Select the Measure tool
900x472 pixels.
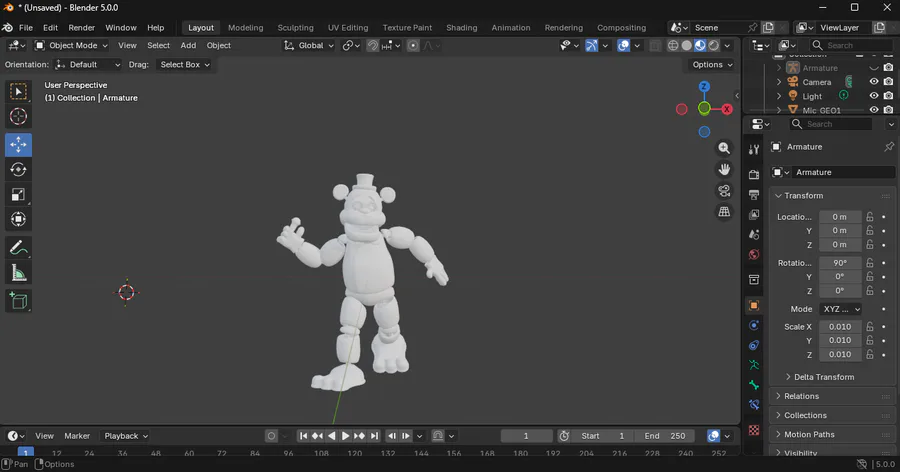tap(18, 273)
